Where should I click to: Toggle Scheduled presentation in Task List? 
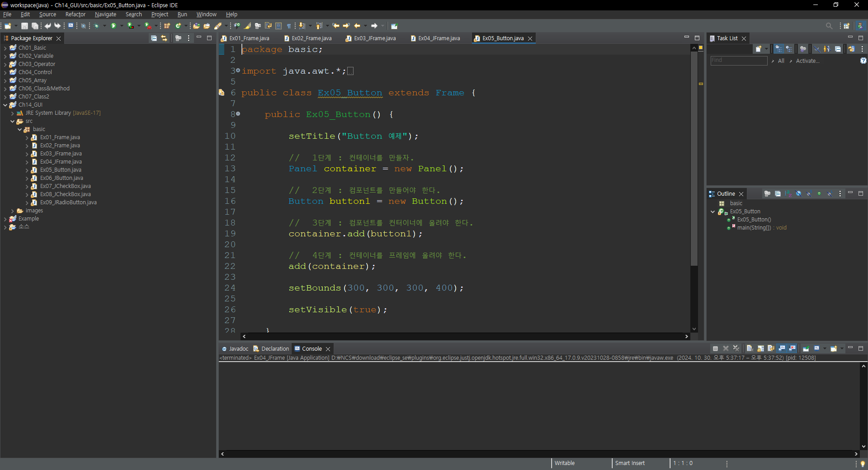coord(789,49)
